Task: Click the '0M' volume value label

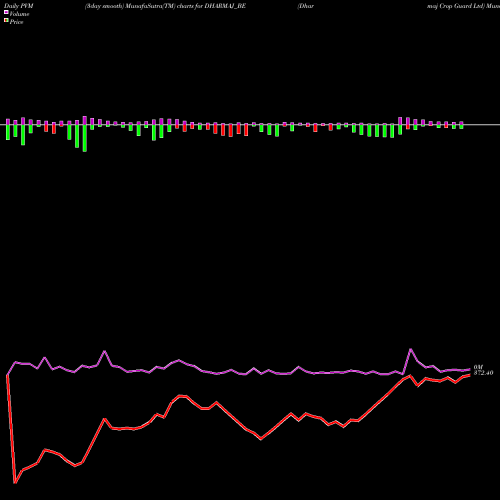Action: pyautogui.click(x=478, y=367)
